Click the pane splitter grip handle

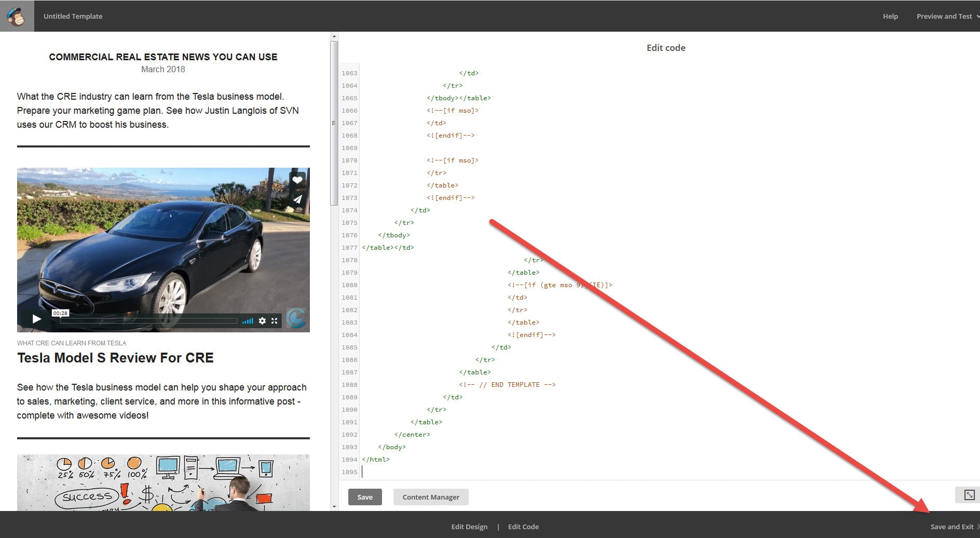coord(334,123)
